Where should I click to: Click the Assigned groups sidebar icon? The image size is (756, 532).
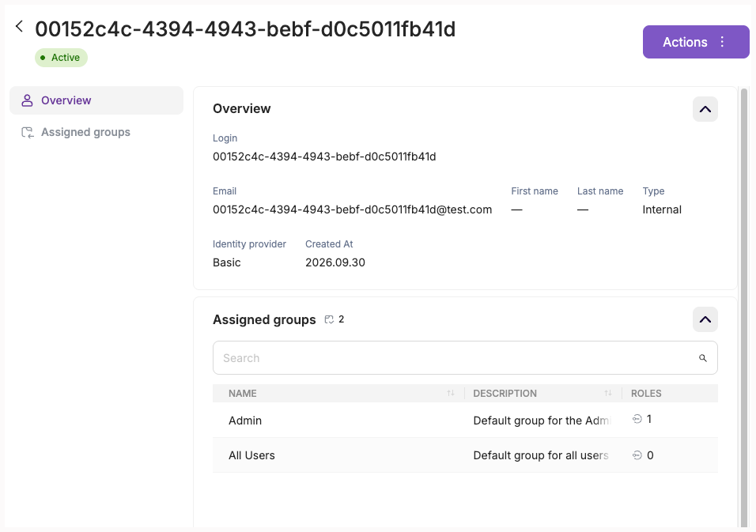(28, 133)
